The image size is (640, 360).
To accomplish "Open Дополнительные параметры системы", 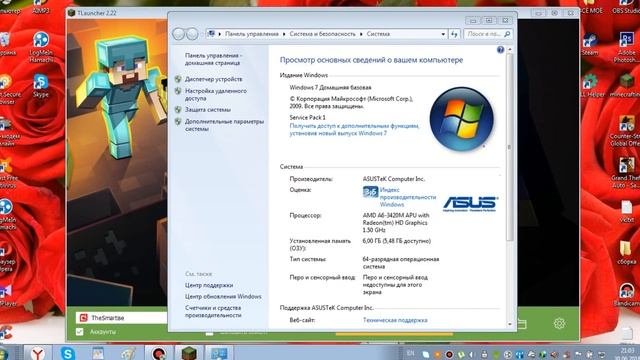I will tap(224, 125).
